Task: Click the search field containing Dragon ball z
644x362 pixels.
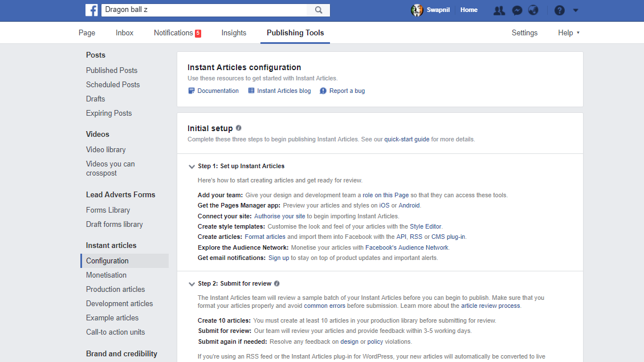Action: [204, 10]
